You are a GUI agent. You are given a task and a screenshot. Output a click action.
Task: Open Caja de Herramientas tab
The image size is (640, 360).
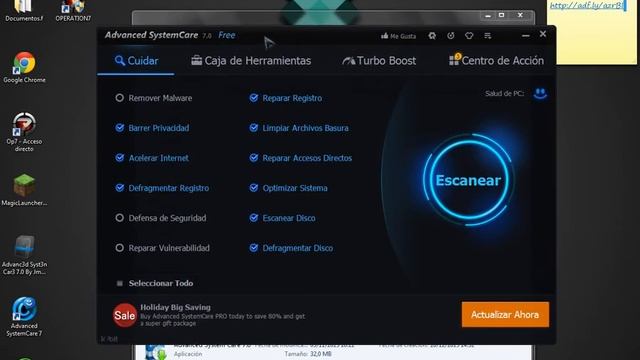point(251,61)
